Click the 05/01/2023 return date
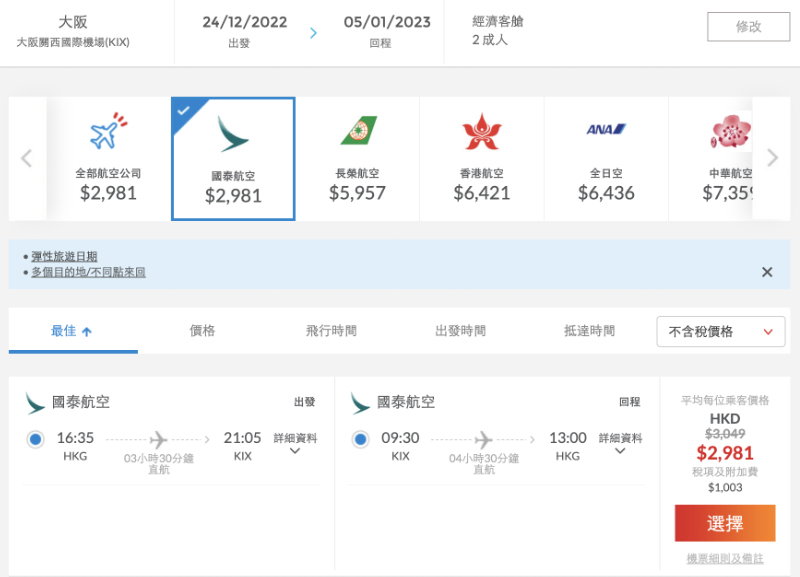Screen dimensions: 800x577 387,22
